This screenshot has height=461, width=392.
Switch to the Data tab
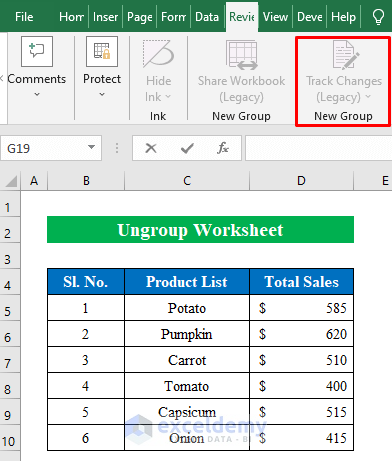[x=207, y=17]
